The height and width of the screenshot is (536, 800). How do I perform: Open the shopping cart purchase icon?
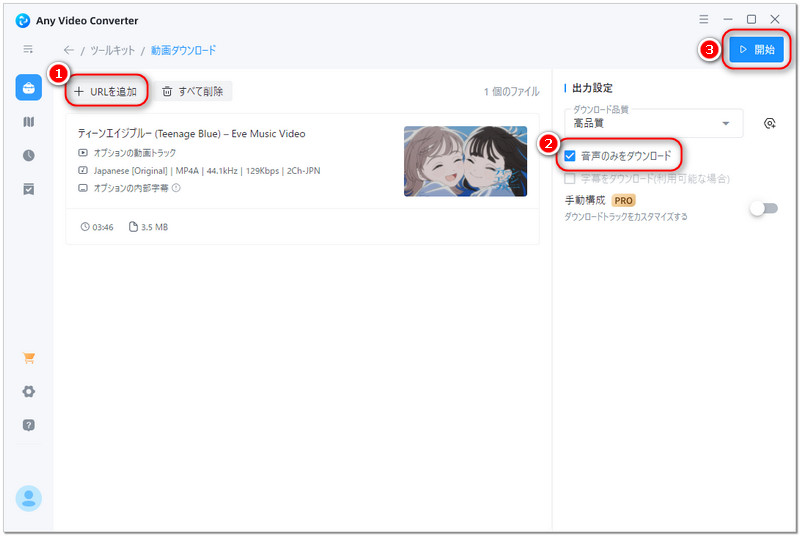pos(29,358)
